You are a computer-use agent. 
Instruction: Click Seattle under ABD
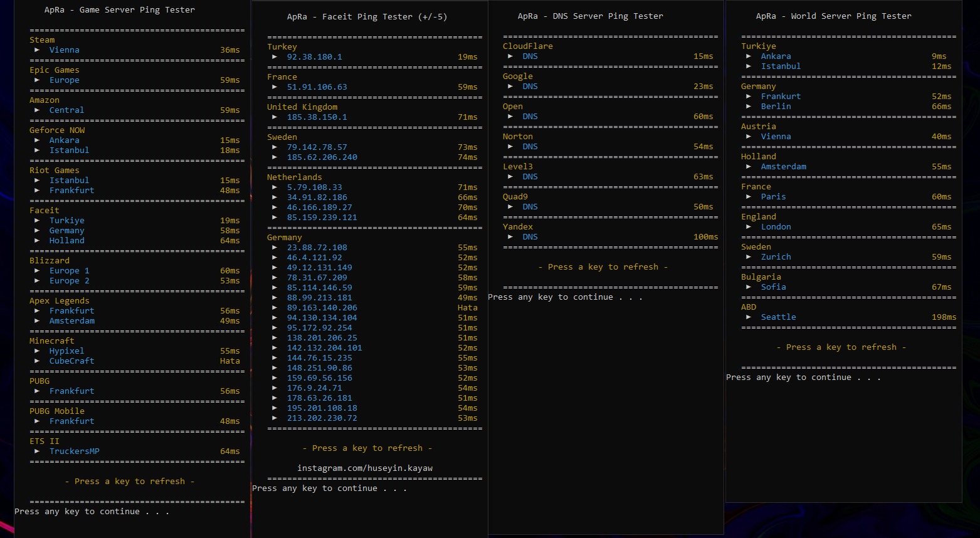pos(779,317)
